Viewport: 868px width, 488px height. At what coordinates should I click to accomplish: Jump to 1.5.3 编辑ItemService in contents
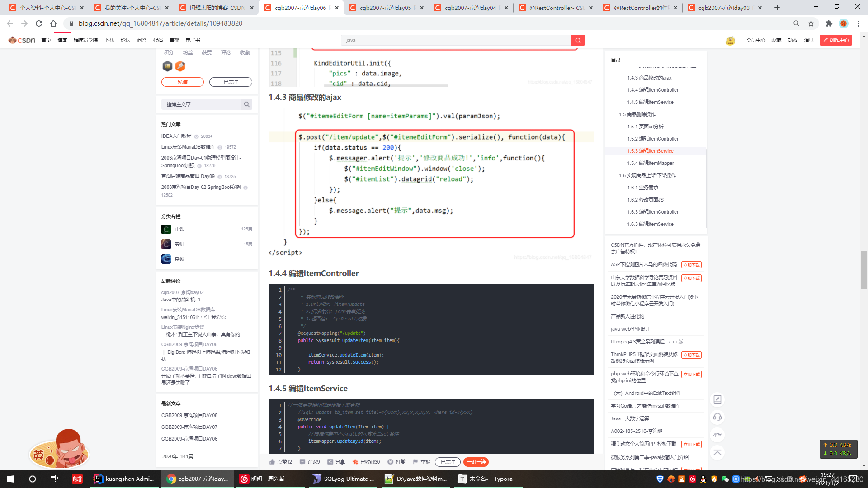(650, 151)
